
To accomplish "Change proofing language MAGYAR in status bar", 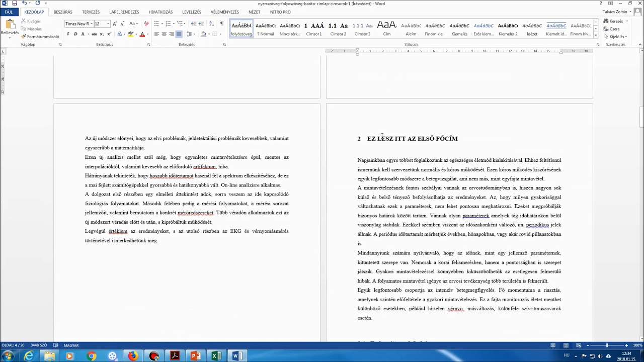I will tap(71, 345).
